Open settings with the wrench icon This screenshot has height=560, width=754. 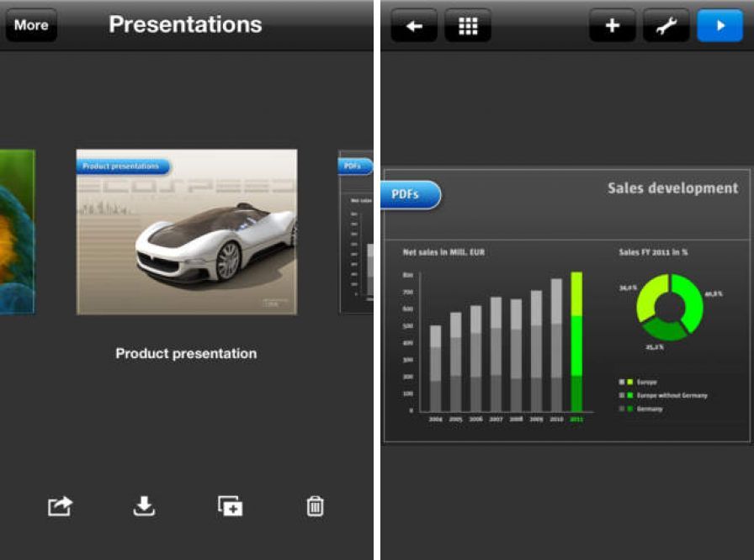(666, 26)
